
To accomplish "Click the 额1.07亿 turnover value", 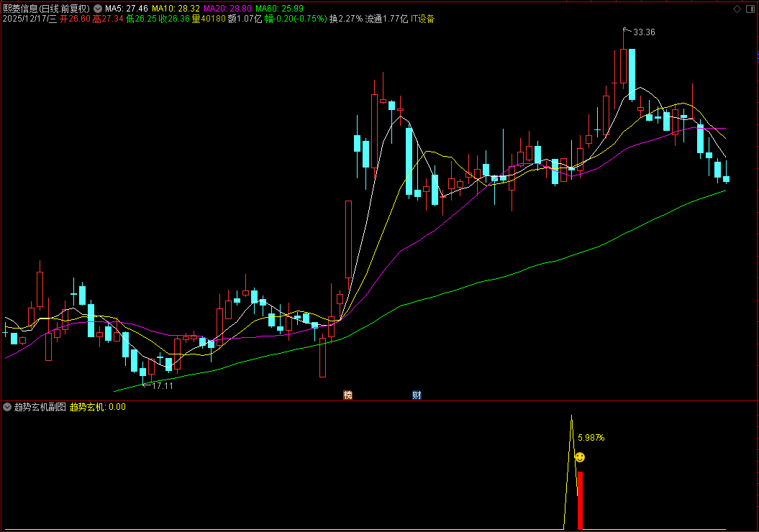I will tap(245, 19).
